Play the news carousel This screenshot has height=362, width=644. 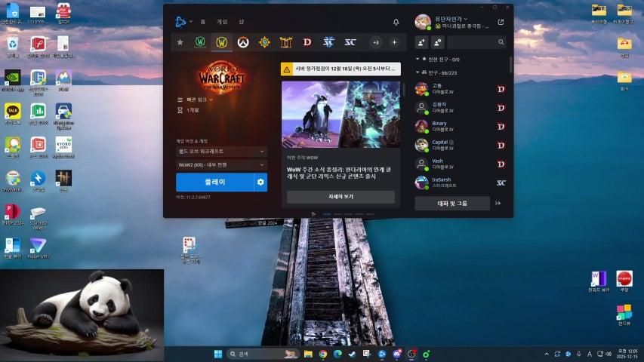[313, 214]
